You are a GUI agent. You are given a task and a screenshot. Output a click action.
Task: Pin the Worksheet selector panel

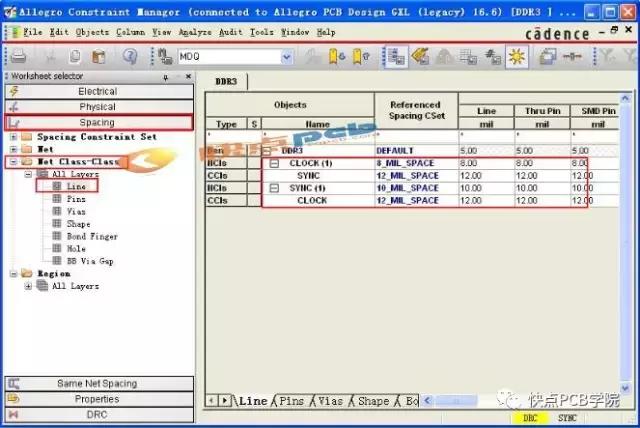165,77
